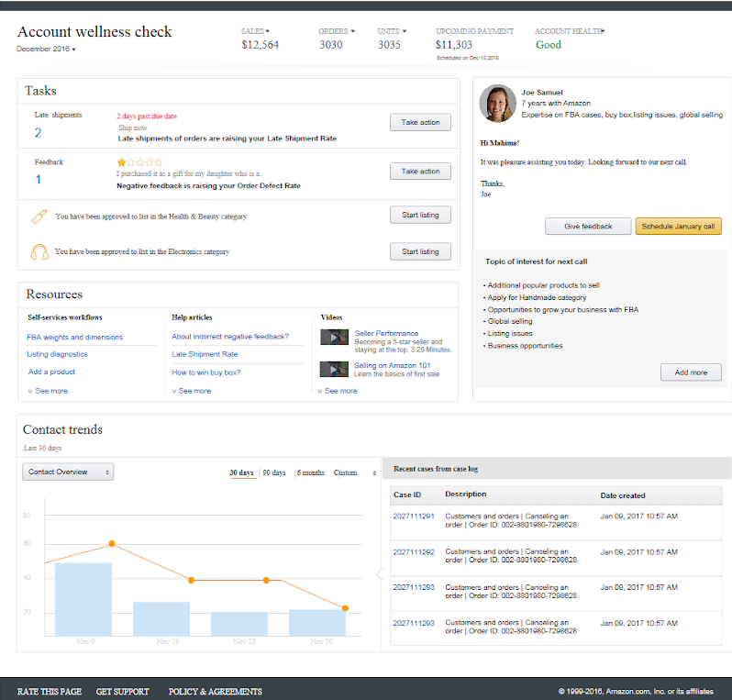The height and width of the screenshot is (700, 732).
Task: Start listing in Electronics category
Action: coord(420,251)
